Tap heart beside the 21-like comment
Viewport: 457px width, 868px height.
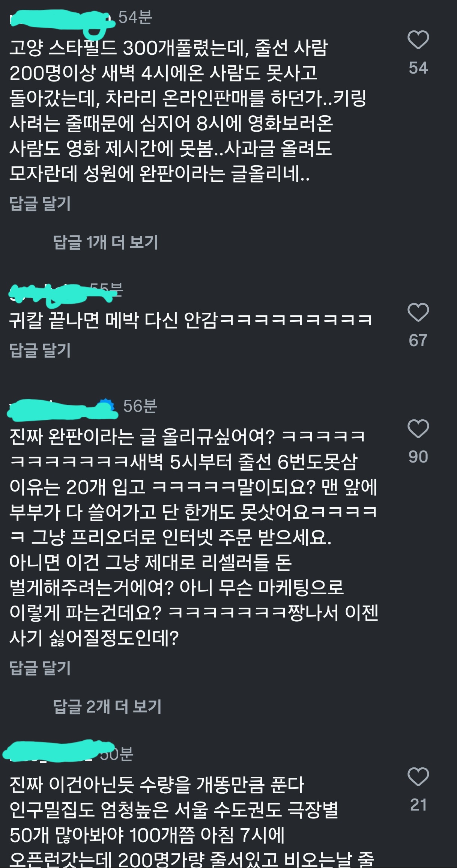(418, 777)
